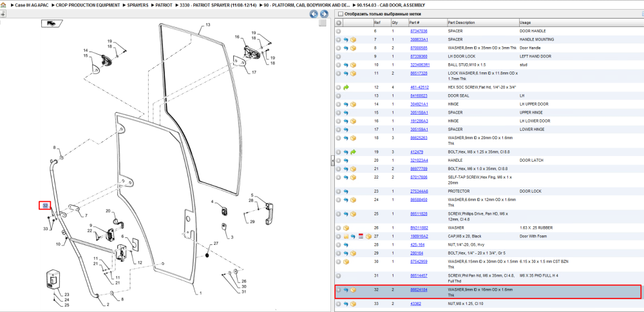Go to the catalog home icon

(x=3, y=5)
